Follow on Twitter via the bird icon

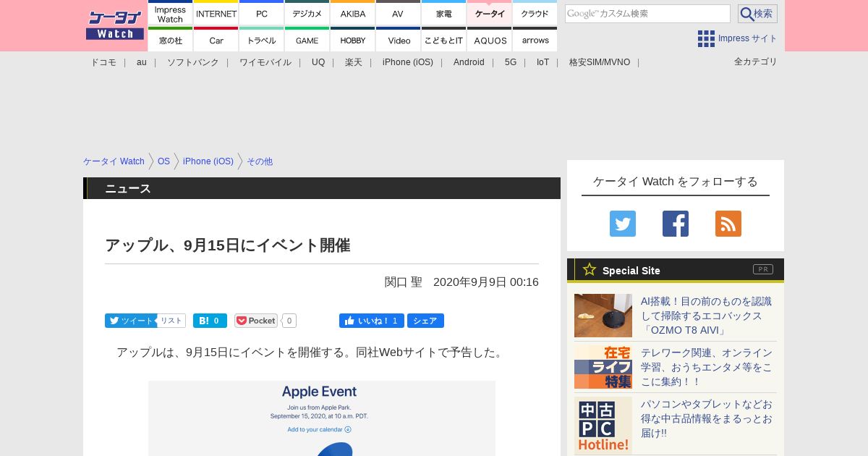(x=623, y=224)
